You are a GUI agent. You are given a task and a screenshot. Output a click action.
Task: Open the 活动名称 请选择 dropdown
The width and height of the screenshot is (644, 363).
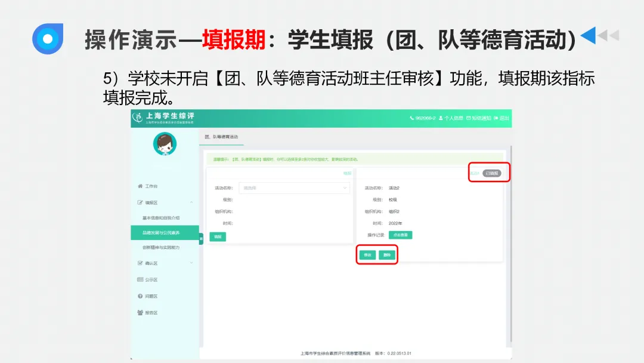tap(295, 188)
